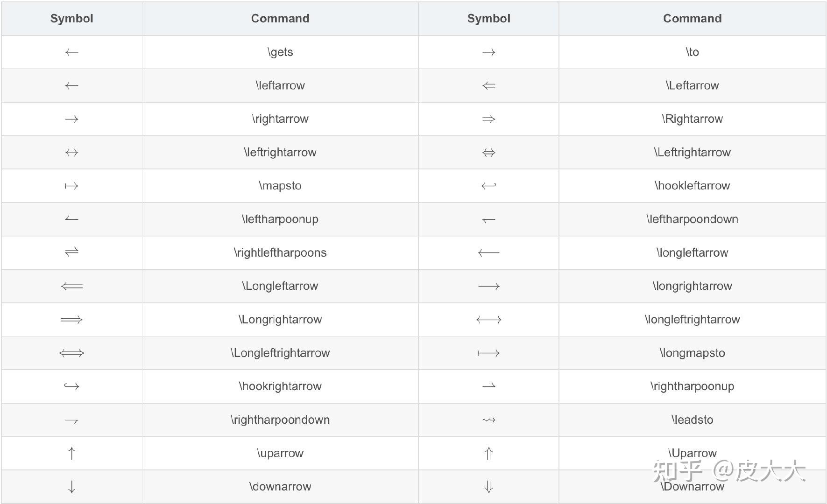Click the \Rightarrow double arrow symbol
Image resolution: width=827 pixels, height=504 pixels.
[488, 119]
